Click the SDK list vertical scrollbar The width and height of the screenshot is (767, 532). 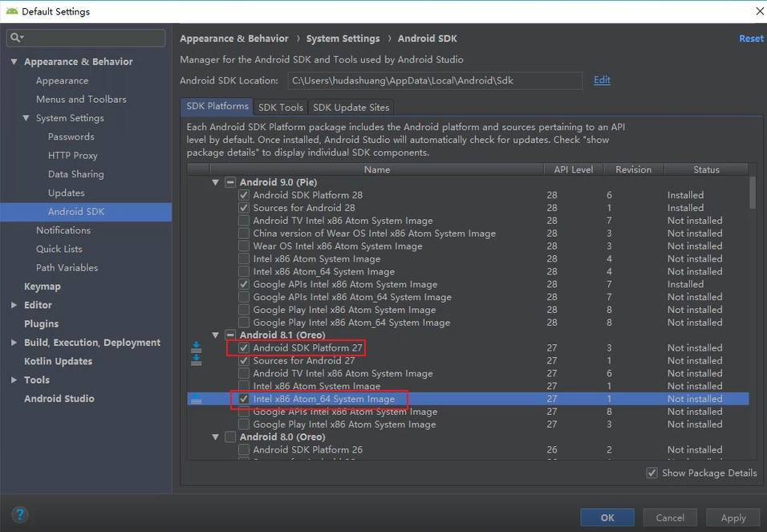click(x=753, y=193)
